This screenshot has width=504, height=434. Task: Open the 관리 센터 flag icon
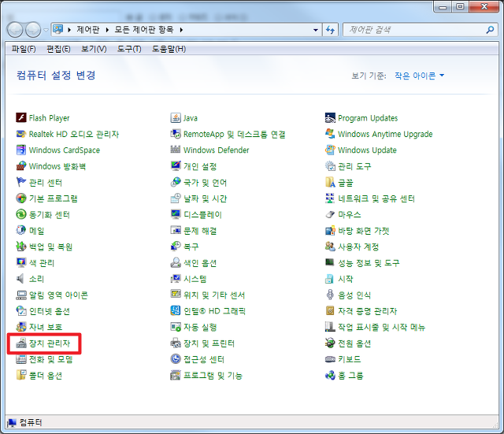(x=21, y=182)
